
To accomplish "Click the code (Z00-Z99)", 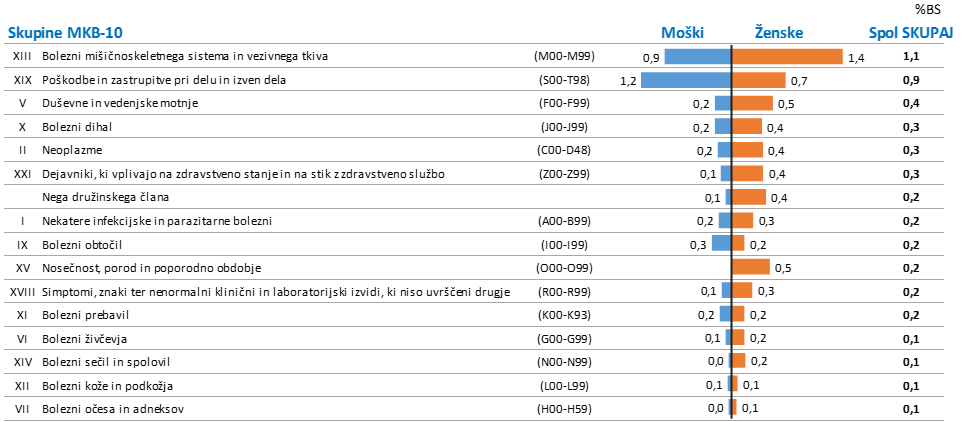I will pos(563,174).
